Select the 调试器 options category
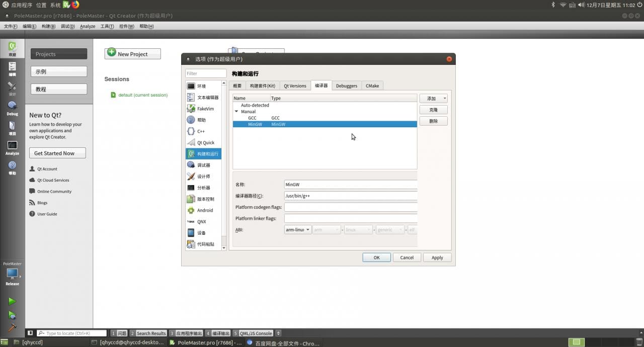This screenshot has height=347, width=644. point(203,165)
